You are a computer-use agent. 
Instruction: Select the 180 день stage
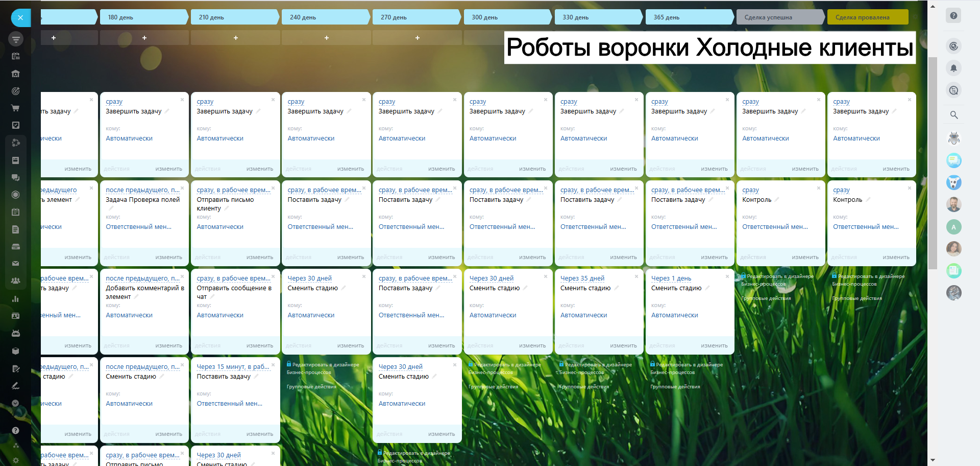[144, 17]
